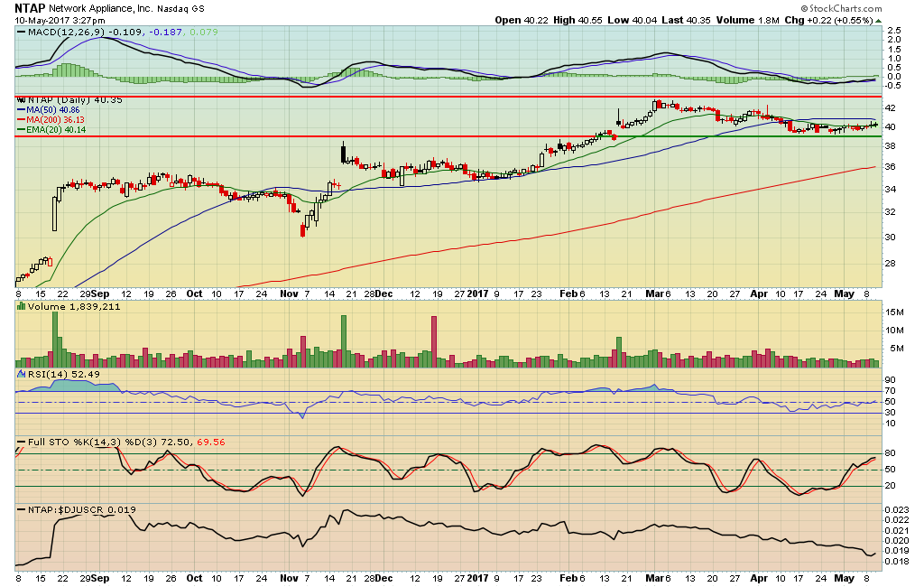The height and width of the screenshot is (587, 924).
Task: Click the "Low 40.04" quote value
Action: pyautogui.click(x=632, y=20)
